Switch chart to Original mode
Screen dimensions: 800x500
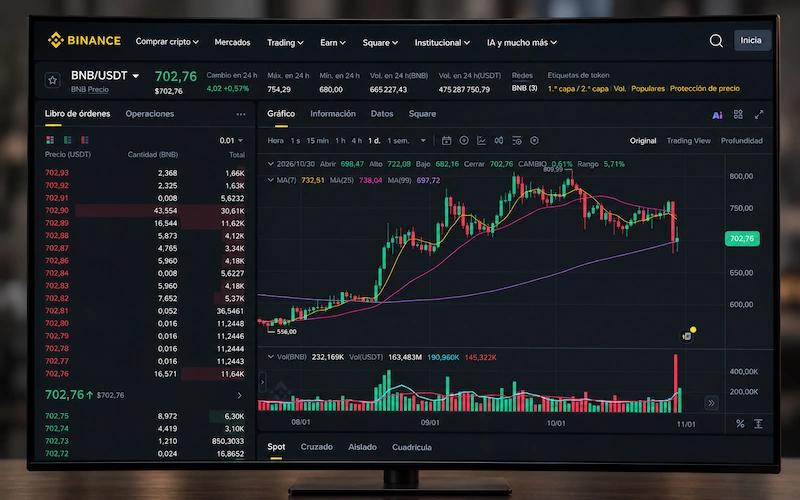(x=643, y=141)
